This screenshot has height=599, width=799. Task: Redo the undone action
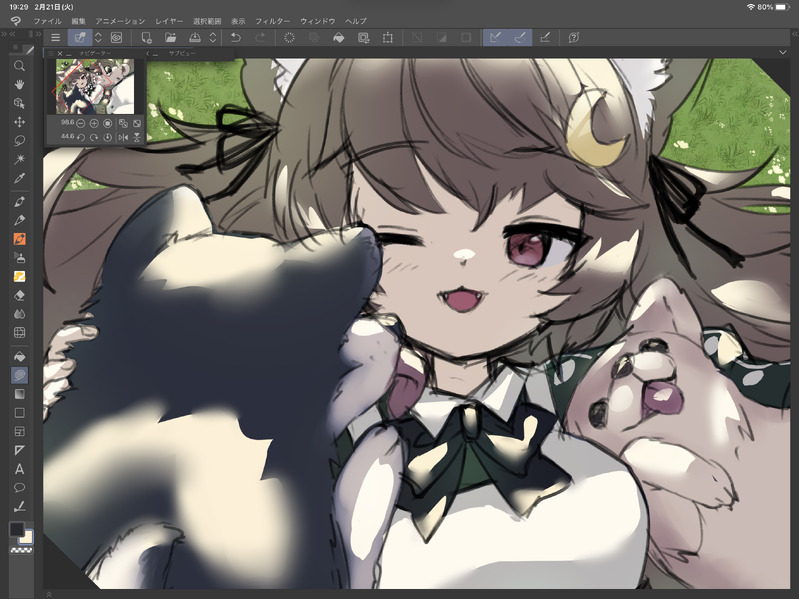[260, 37]
